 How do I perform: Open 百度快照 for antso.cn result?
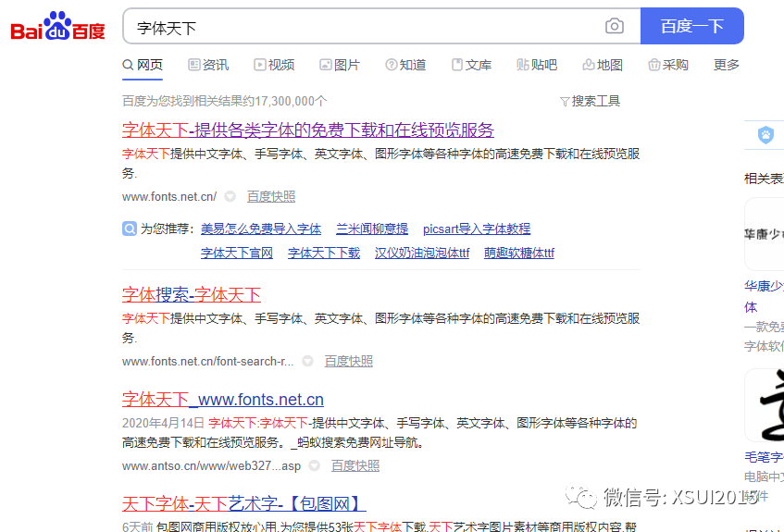click(355, 465)
